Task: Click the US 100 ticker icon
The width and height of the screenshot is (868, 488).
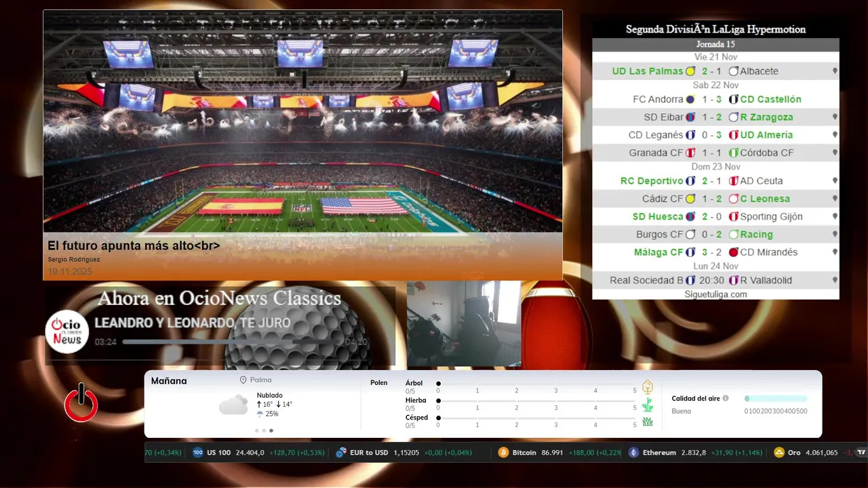Action: pyautogui.click(x=198, y=452)
